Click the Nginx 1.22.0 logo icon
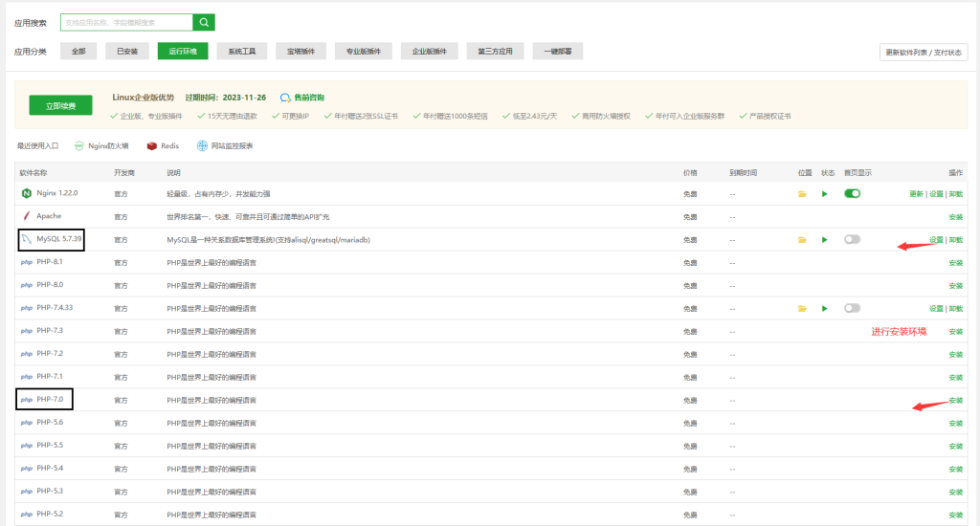Viewport: 980px width, 526px height. click(26, 193)
